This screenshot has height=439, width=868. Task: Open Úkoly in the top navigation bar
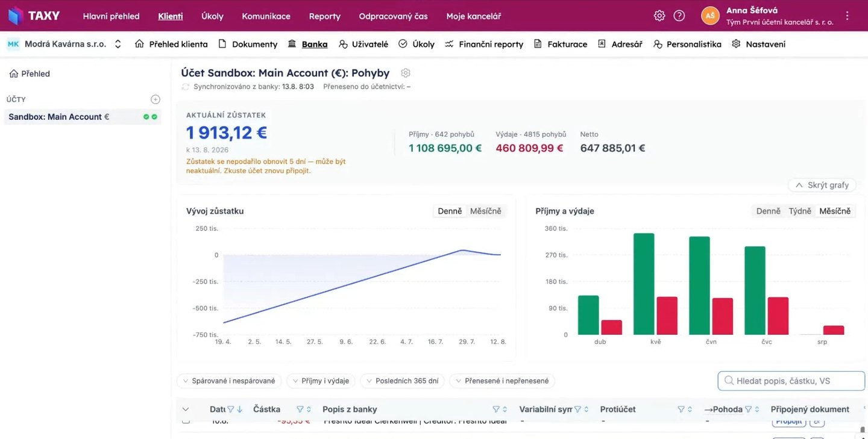point(212,16)
